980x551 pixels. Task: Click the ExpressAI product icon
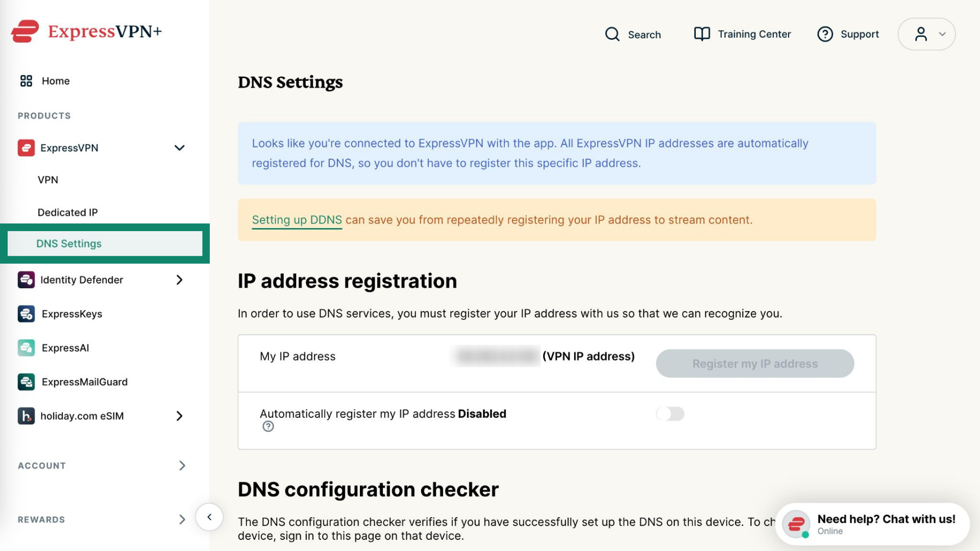(26, 348)
